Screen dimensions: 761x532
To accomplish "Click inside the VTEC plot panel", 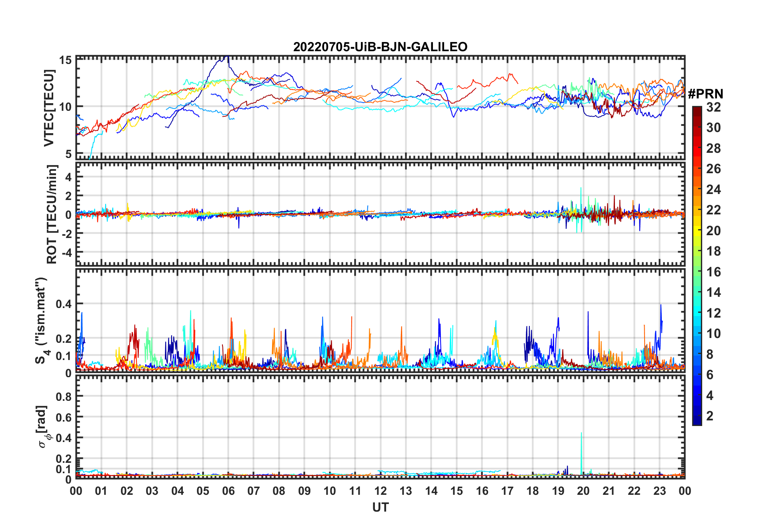I will pos(380,108).
